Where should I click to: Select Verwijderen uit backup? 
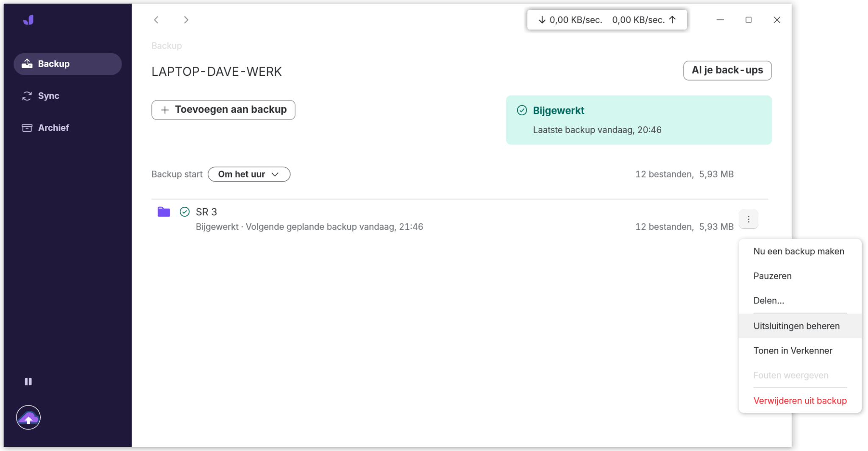pos(800,401)
